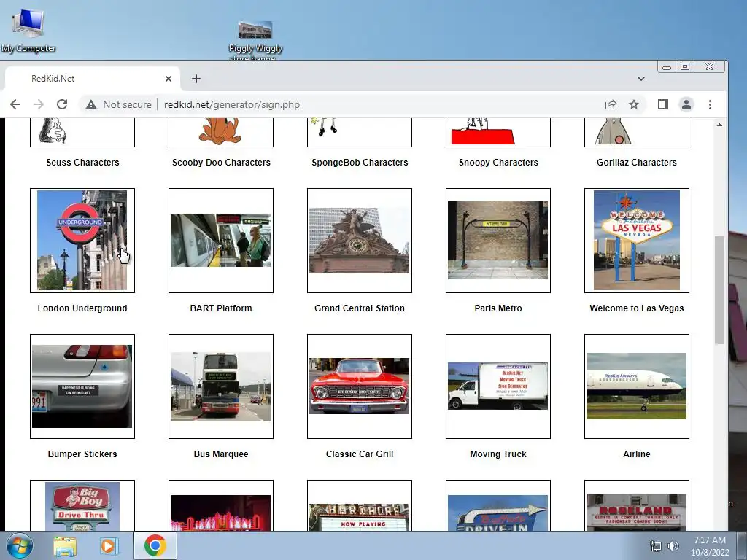747x560 pixels.
Task: Click the Seuss Characters label
Action: pyautogui.click(x=82, y=163)
